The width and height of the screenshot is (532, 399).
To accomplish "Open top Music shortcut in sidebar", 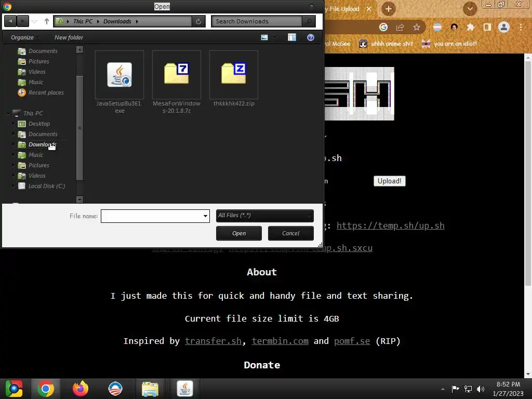I will tap(31, 82).
